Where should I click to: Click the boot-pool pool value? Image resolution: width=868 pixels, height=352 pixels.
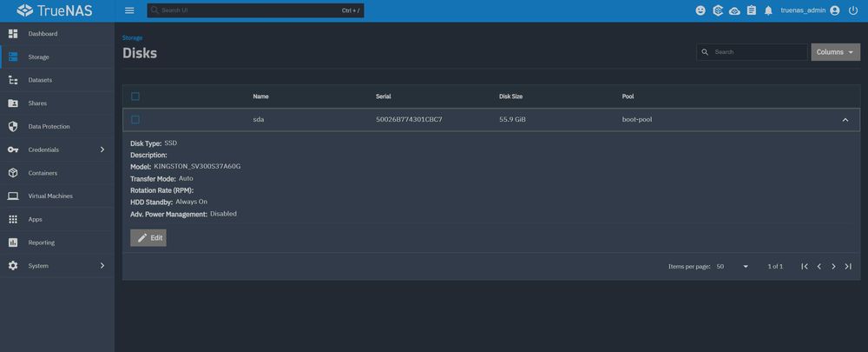[x=637, y=120]
